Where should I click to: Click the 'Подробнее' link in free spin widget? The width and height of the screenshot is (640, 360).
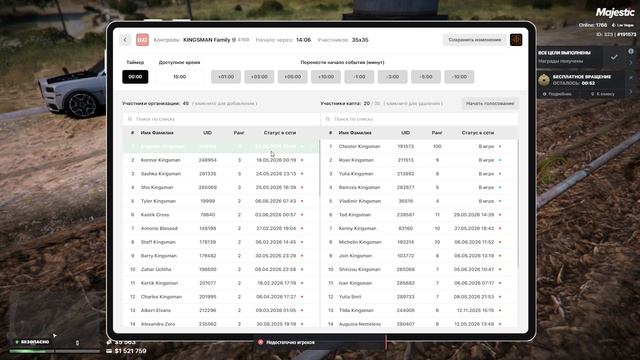[x=557, y=94]
